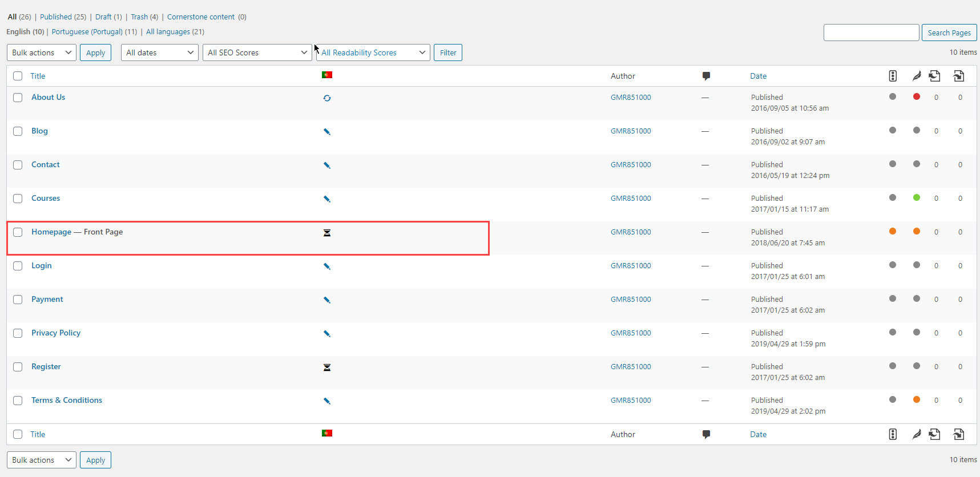Image resolution: width=980 pixels, height=477 pixels.
Task: Click the readability feather icon in header
Action: tap(917, 76)
